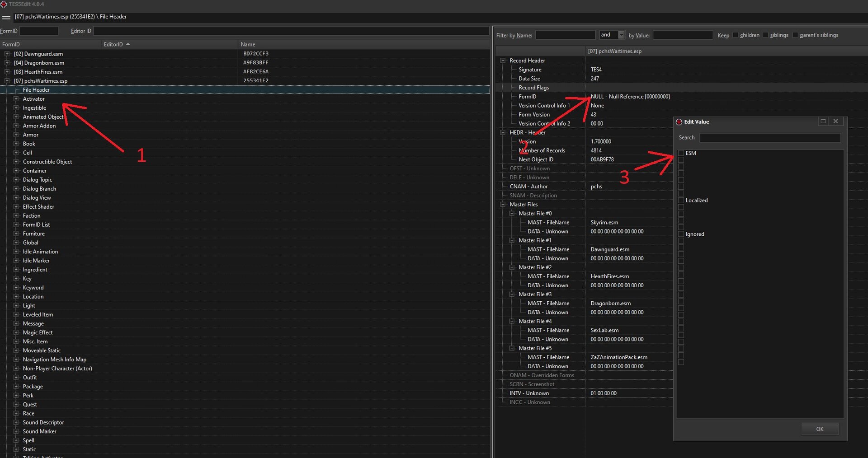This screenshot has height=458, width=868.
Task: Click the Search field in Edit Value dialog
Action: (770, 138)
